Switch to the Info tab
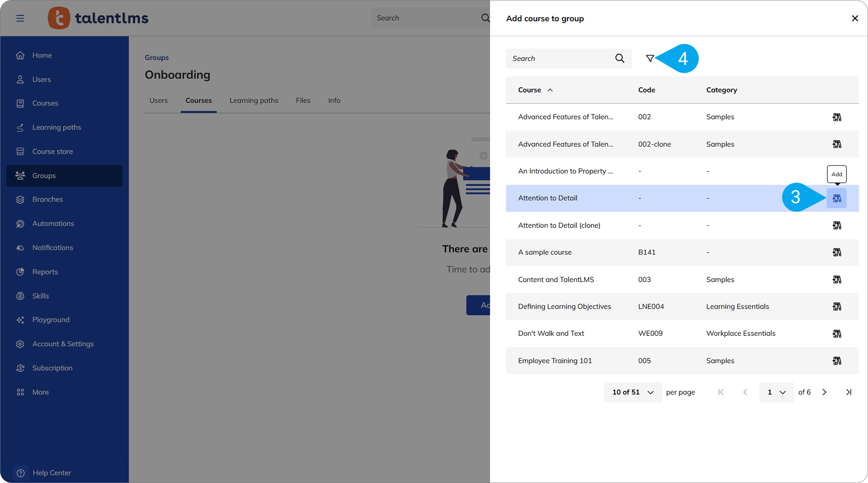 tap(334, 101)
